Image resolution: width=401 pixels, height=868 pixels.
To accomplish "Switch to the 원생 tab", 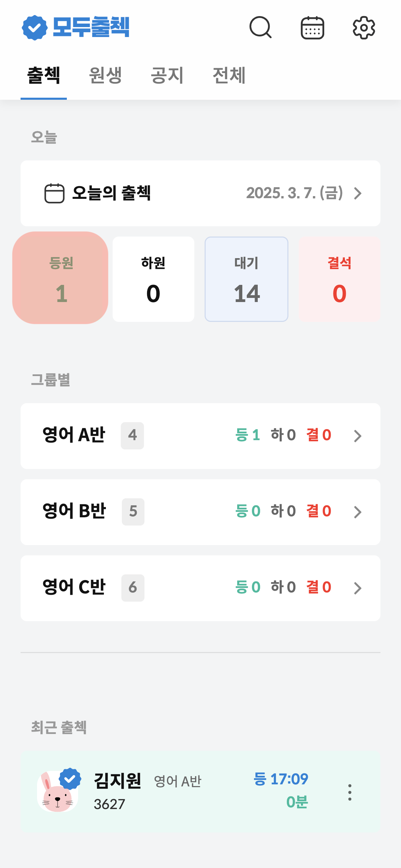I will (105, 75).
